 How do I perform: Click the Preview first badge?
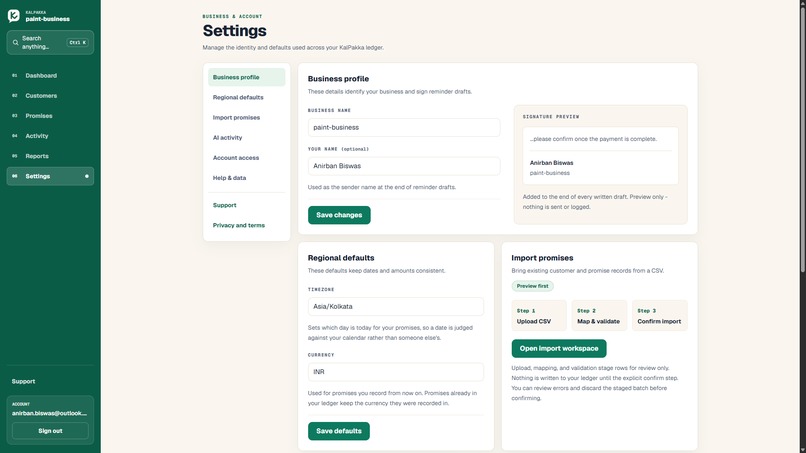[x=533, y=286]
